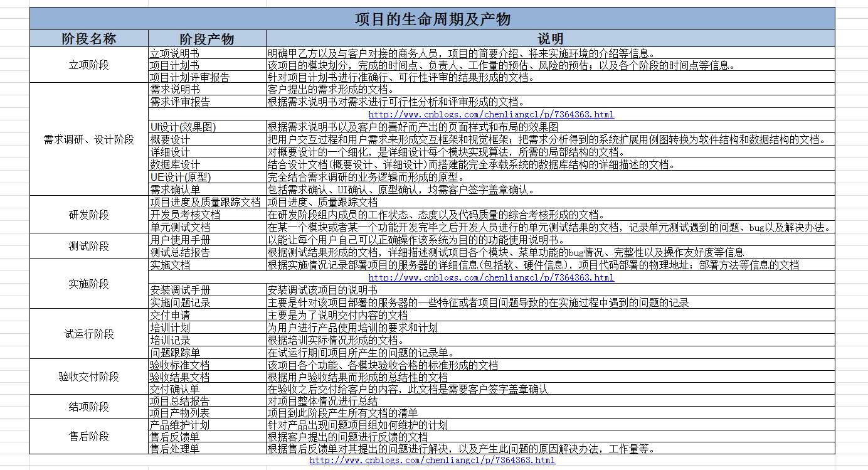Viewport: 868px width, 470px height.
Task: Select the 测试总结报告 cell
Action: pyautogui.click(x=207, y=252)
